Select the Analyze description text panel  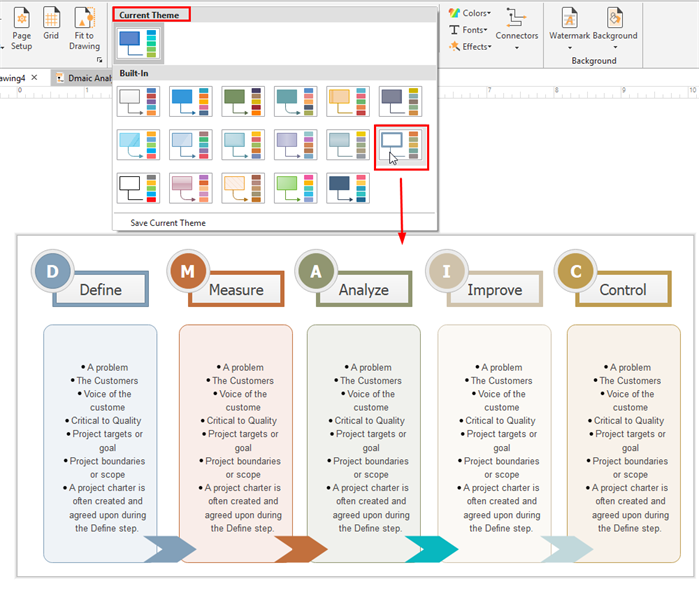(x=364, y=443)
